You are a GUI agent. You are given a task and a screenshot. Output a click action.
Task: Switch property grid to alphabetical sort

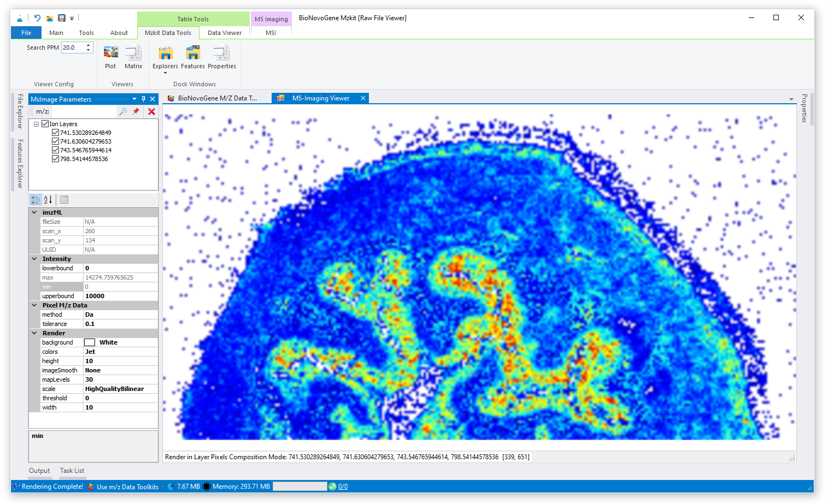(48, 200)
